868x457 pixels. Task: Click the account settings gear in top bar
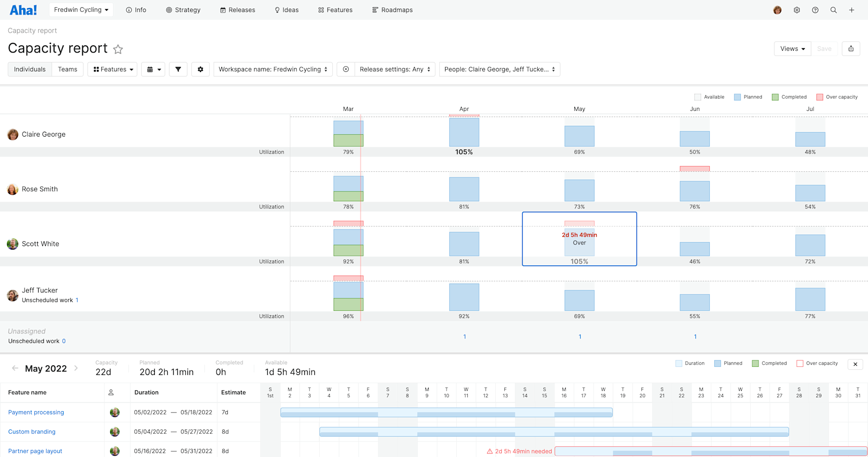pos(797,10)
